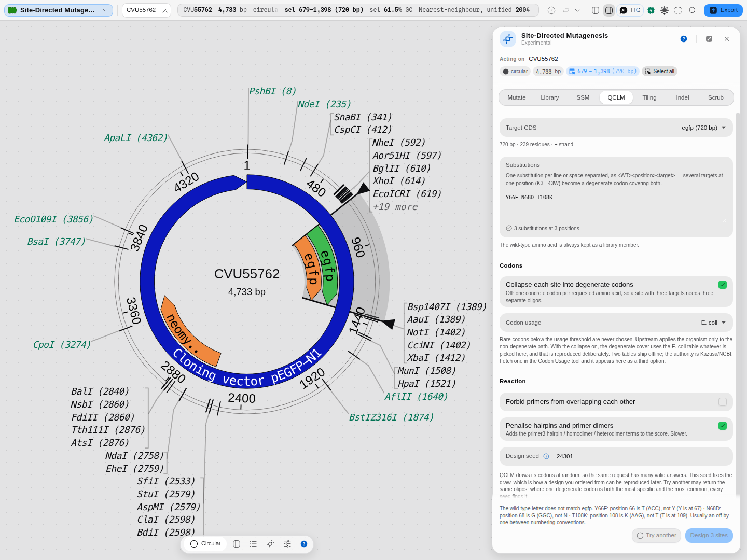The image size is (747, 560).
Task: Click the '+19 more' enzymes label
Action: tap(395, 207)
